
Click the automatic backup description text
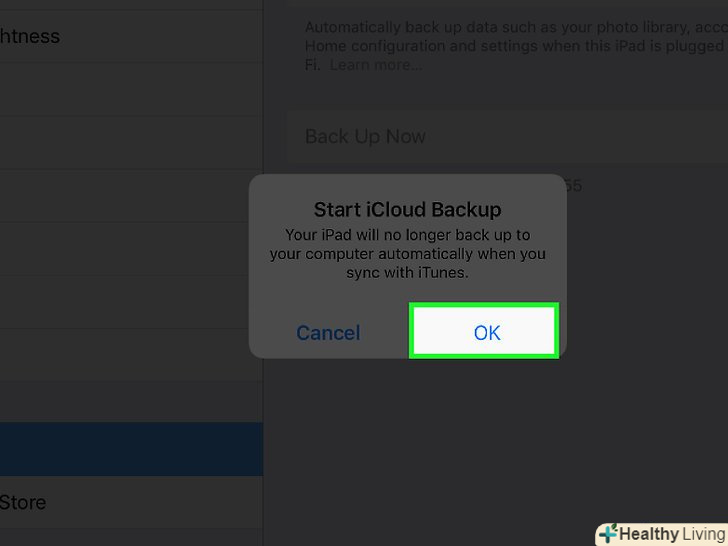tap(512, 45)
